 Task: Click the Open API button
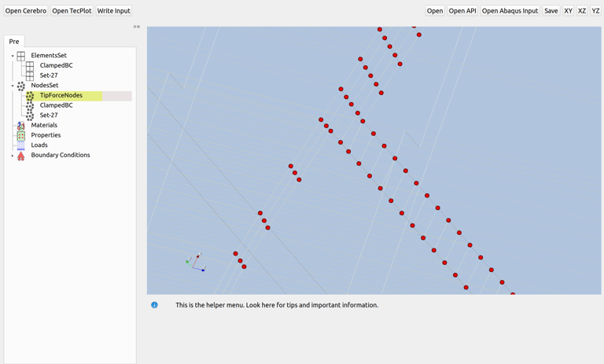point(462,11)
